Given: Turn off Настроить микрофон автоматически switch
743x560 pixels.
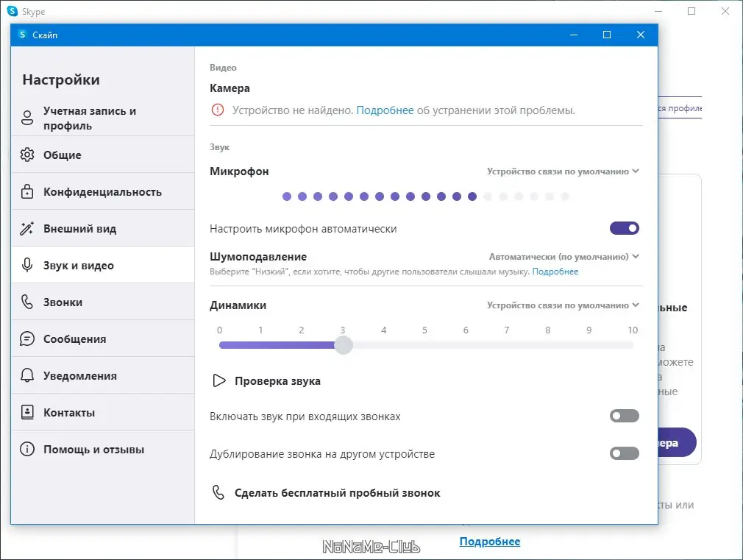Looking at the screenshot, I should coord(624,228).
